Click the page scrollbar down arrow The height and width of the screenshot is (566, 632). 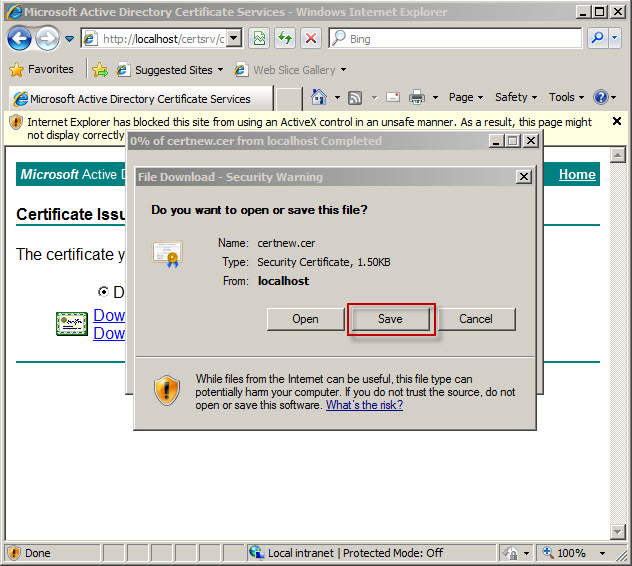click(x=617, y=532)
